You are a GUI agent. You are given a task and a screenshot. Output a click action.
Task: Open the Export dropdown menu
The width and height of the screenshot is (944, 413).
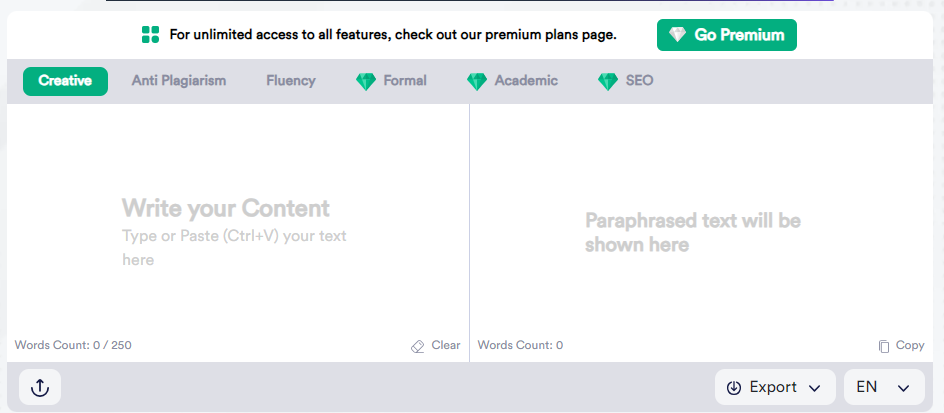coord(775,387)
